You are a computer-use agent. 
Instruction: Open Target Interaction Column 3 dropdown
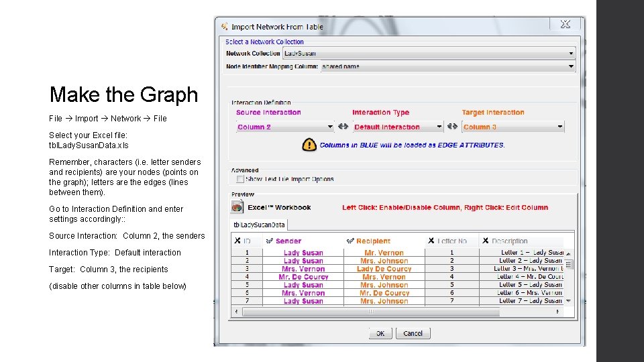tap(513, 127)
